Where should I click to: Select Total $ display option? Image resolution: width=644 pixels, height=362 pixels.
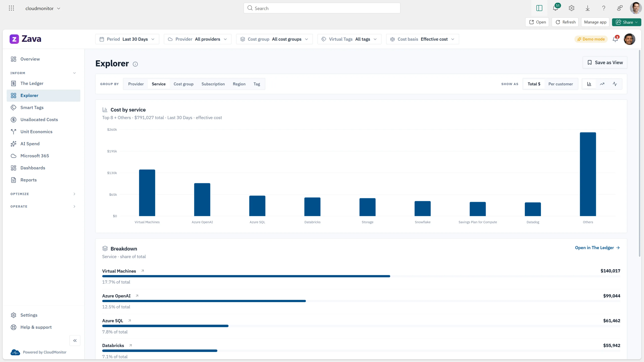coord(534,84)
